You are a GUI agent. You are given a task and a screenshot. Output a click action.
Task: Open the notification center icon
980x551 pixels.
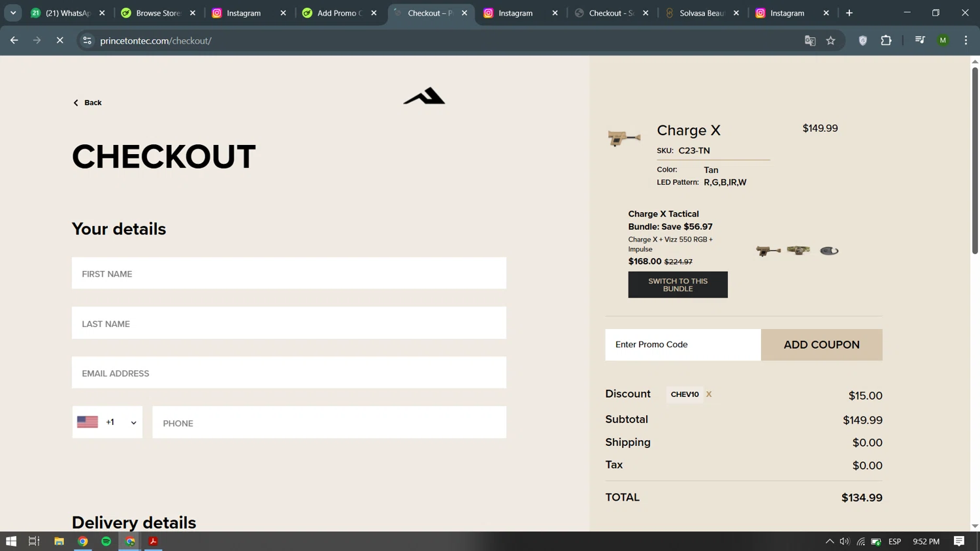point(959,541)
